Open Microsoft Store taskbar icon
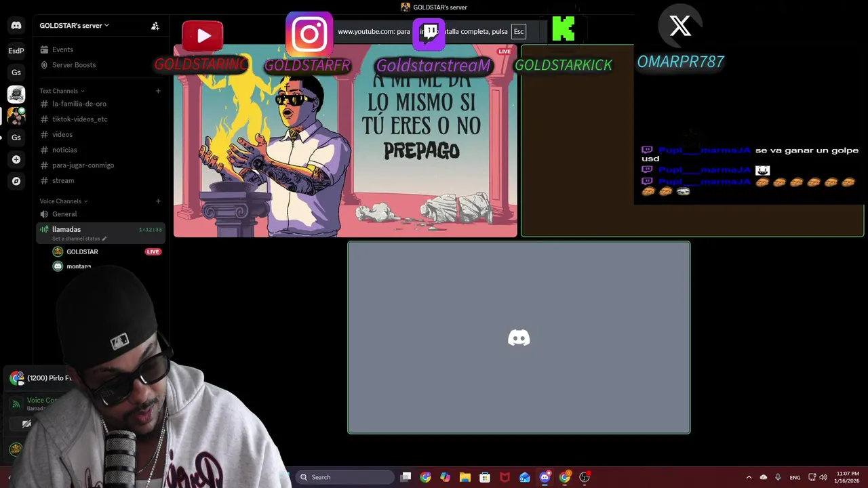Screen dimensions: 868x488 pos(485,477)
